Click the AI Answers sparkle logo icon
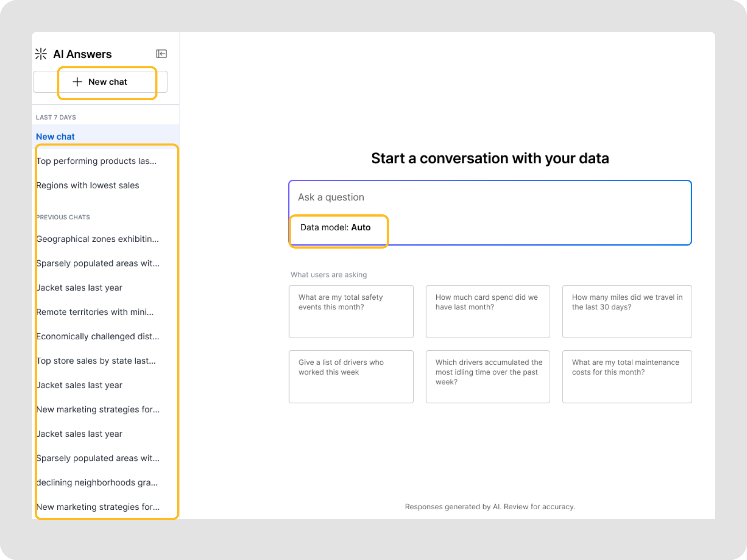 [x=41, y=54]
